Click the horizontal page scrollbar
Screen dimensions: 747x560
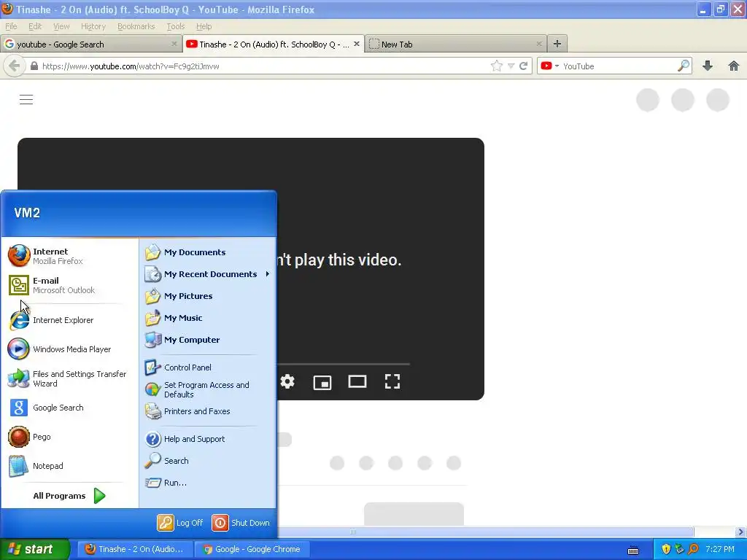pos(485,532)
